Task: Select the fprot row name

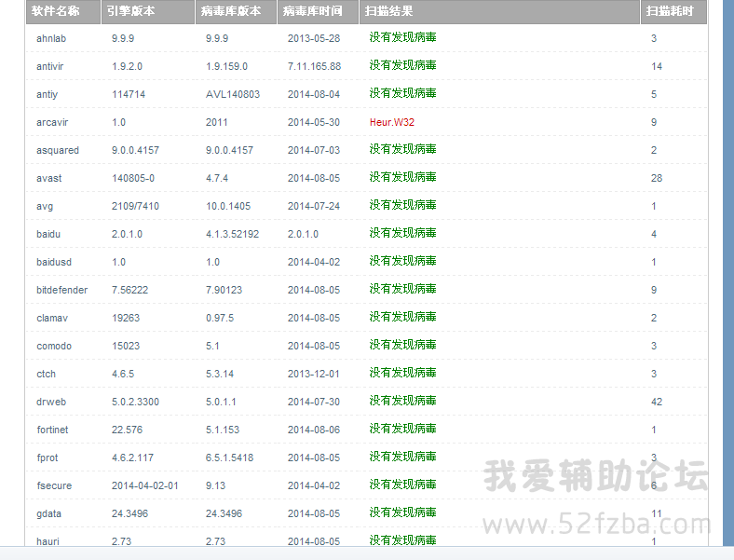Action: coord(48,458)
